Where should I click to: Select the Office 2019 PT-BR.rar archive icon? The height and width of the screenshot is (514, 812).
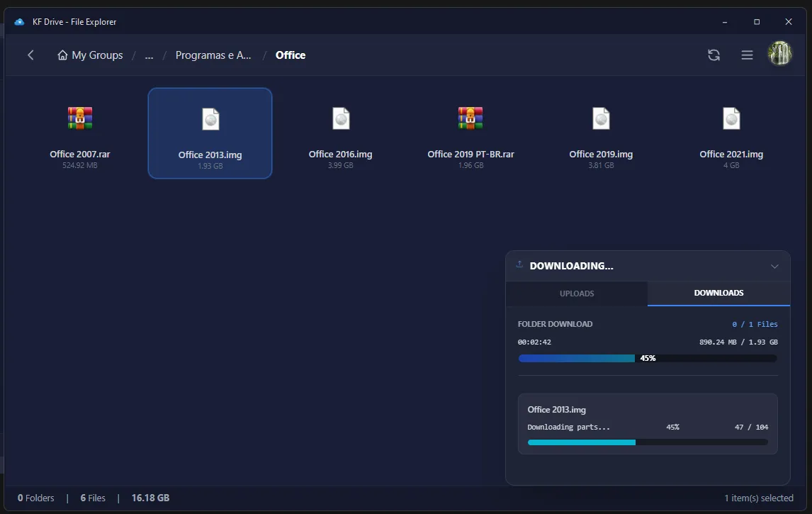click(x=470, y=118)
